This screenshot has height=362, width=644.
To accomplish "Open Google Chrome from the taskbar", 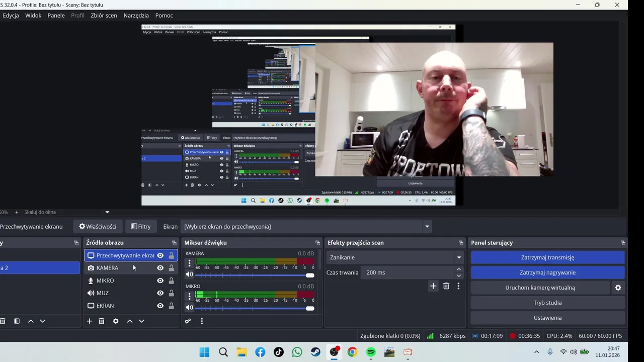I will point(352,352).
